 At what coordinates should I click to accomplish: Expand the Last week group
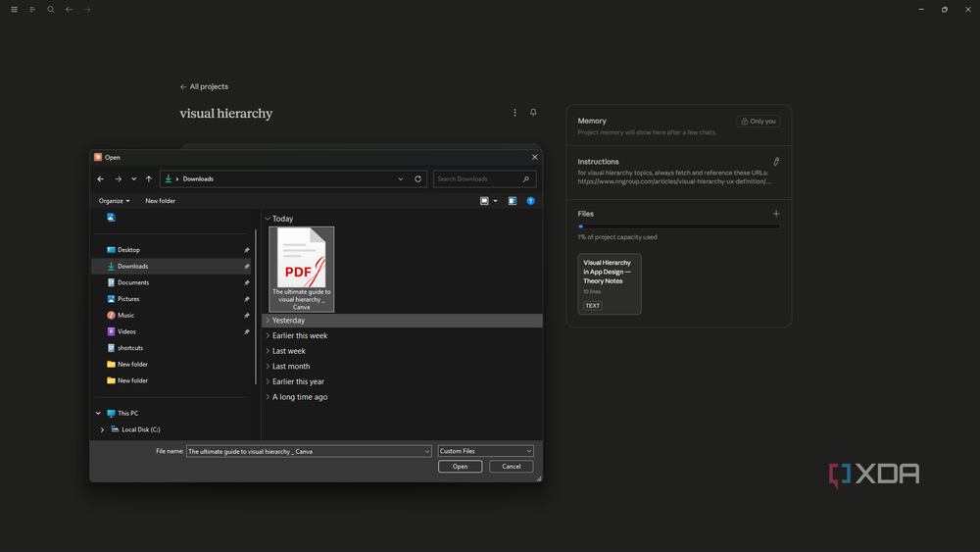[x=268, y=351]
